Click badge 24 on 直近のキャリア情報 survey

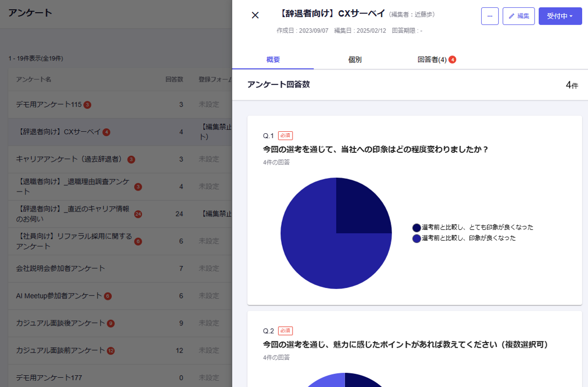click(138, 214)
